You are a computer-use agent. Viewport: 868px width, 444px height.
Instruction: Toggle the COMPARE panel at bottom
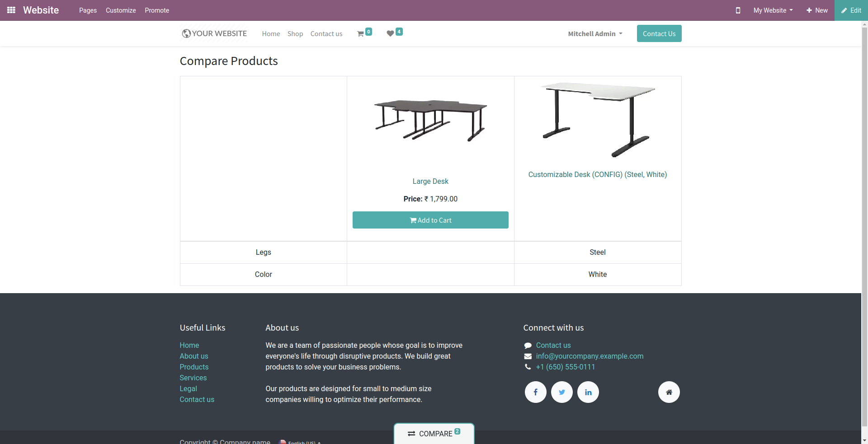pos(434,434)
